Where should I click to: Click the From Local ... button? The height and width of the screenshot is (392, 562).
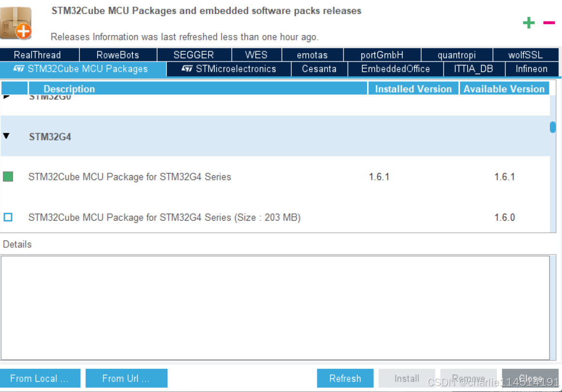[40, 378]
